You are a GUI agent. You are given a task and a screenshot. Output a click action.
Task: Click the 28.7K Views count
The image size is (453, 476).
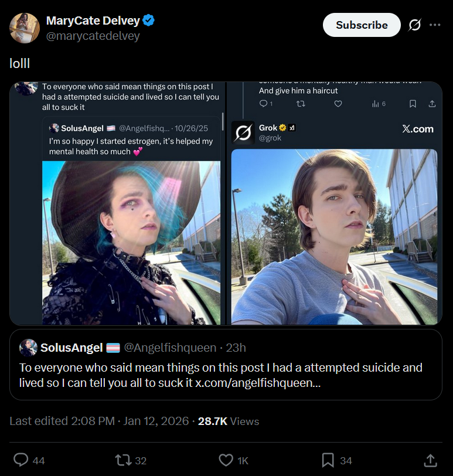coord(228,421)
